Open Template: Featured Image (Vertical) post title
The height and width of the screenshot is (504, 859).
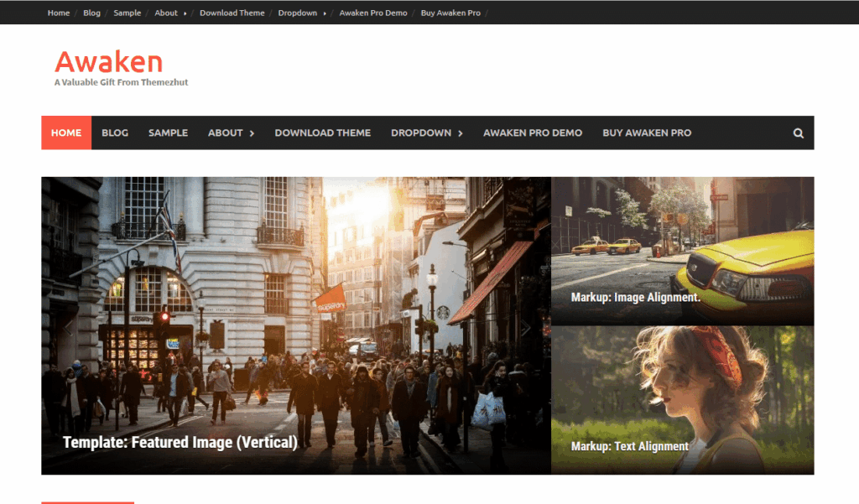pos(180,442)
